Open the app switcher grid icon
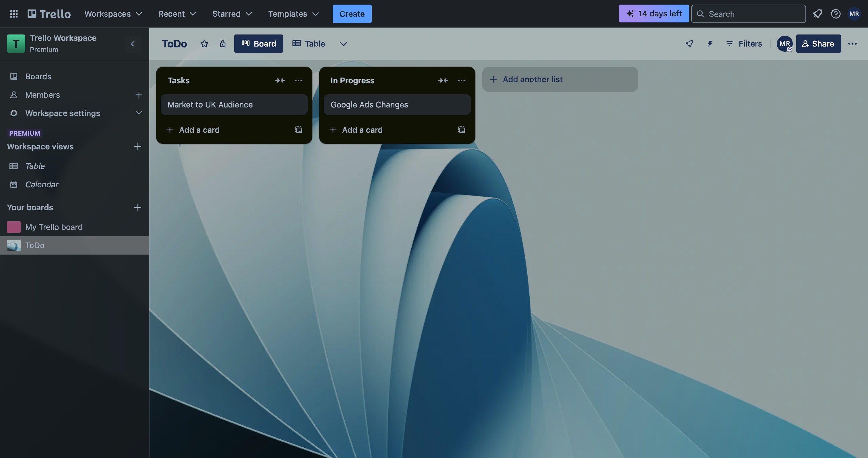Viewport: 868px width, 458px height. pyautogui.click(x=13, y=14)
